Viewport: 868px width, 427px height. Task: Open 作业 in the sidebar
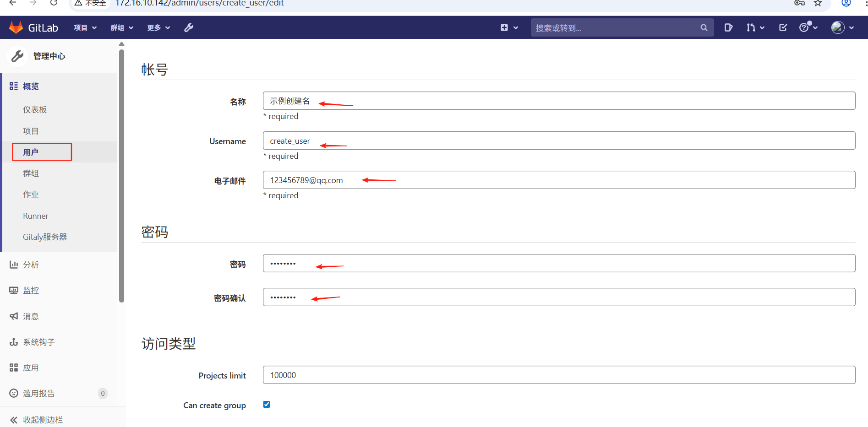31,194
